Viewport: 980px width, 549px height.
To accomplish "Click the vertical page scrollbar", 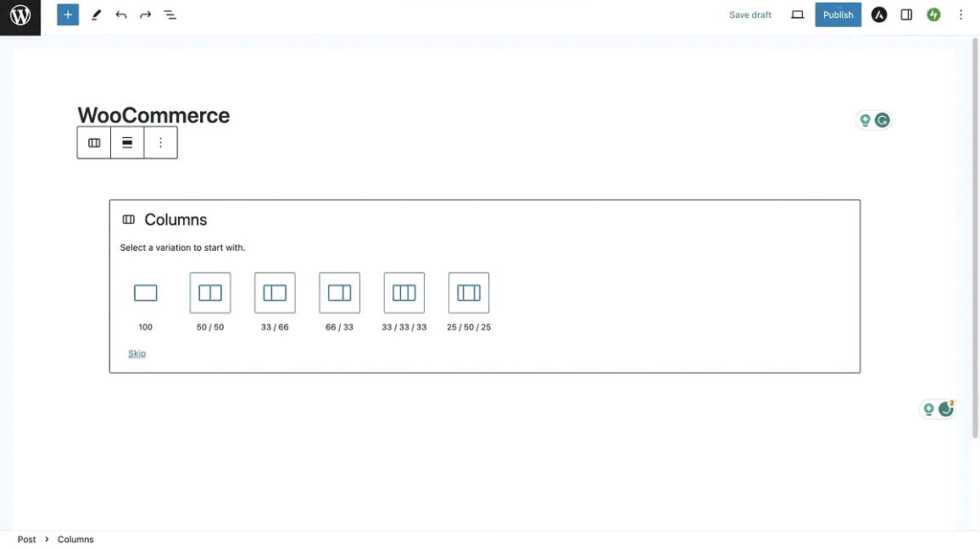I will pyautogui.click(x=975, y=237).
